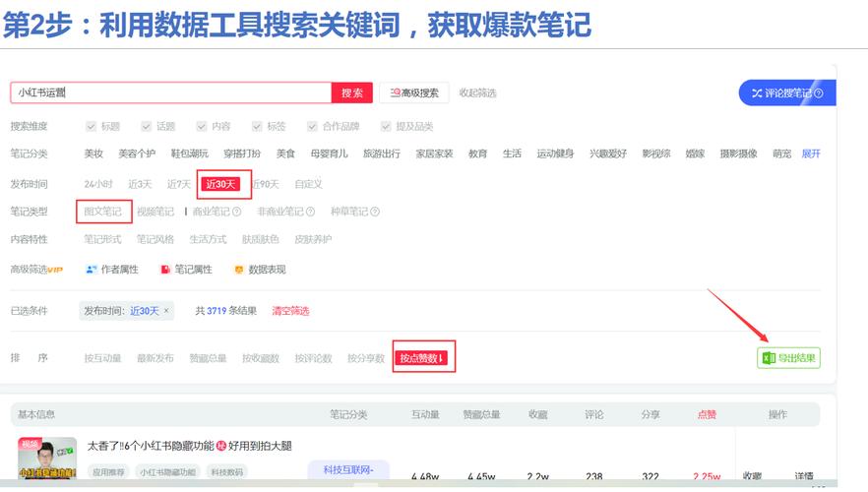Collapse filters via 收起筛选
This screenshot has width=868, height=492.
[x=477, y=93]
